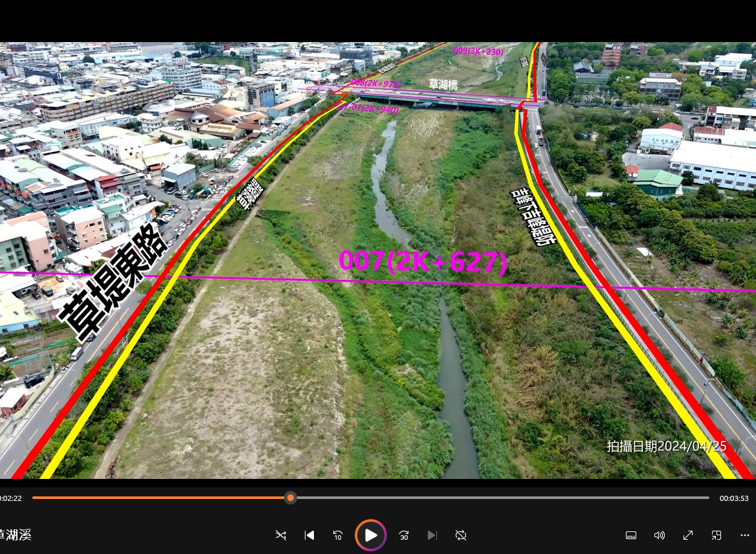Click the gray unplayed part of seek bar
The height and width of the screenshot is (554, 756).
pos(498,498)
